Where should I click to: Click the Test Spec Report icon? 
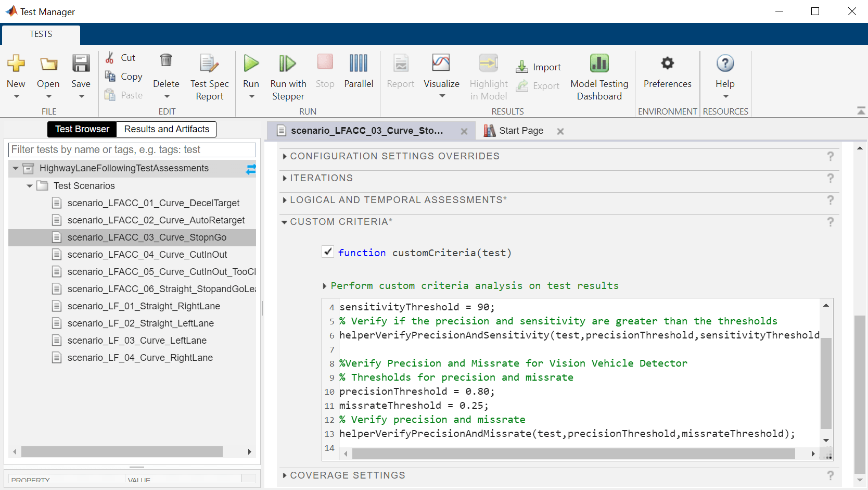tap(209, 64)
